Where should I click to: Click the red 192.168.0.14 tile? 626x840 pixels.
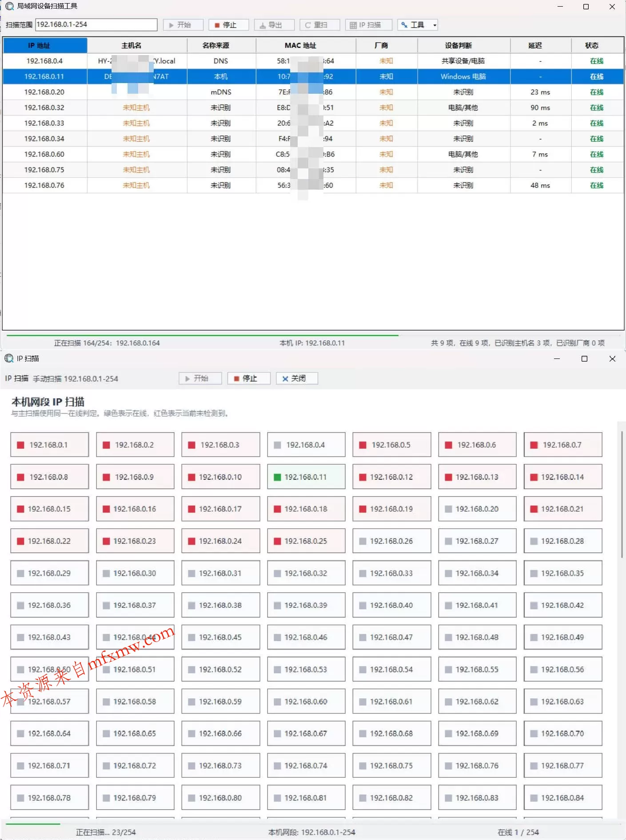pyautogui.click(x=563, y=477)
